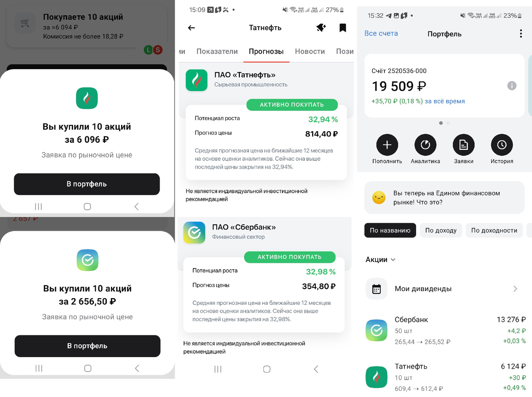Tap the Пополнить plus icon

coord(387,144)
